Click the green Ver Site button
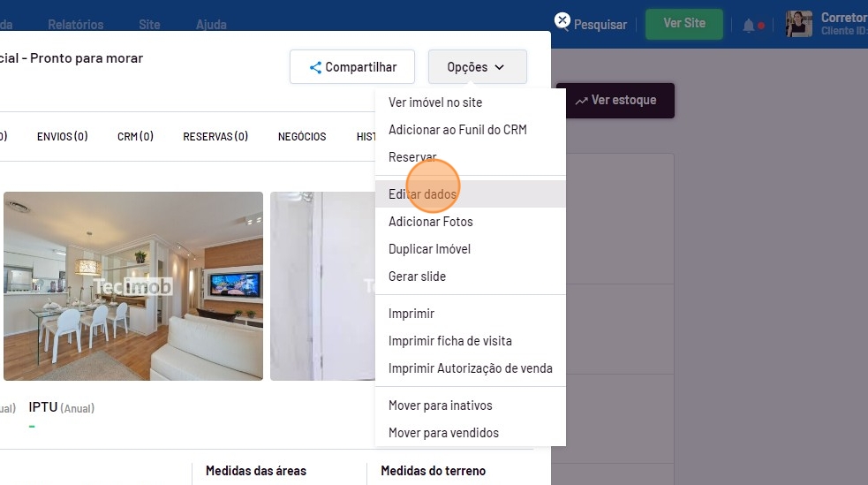Viewport: 868px width, 485px height. pos(683,24)
